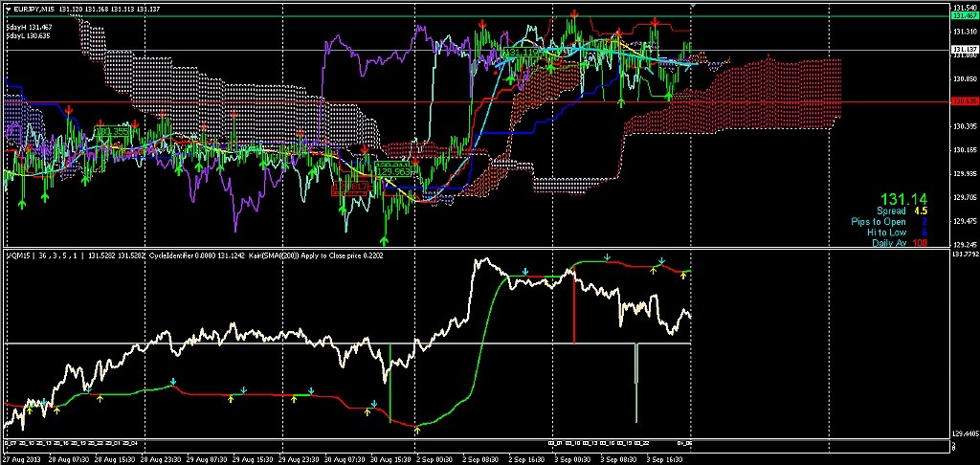The height and width of the screenshot is (465, 980).
Task: Click the green 131.467 price axis tag
Action: [965, 15]
